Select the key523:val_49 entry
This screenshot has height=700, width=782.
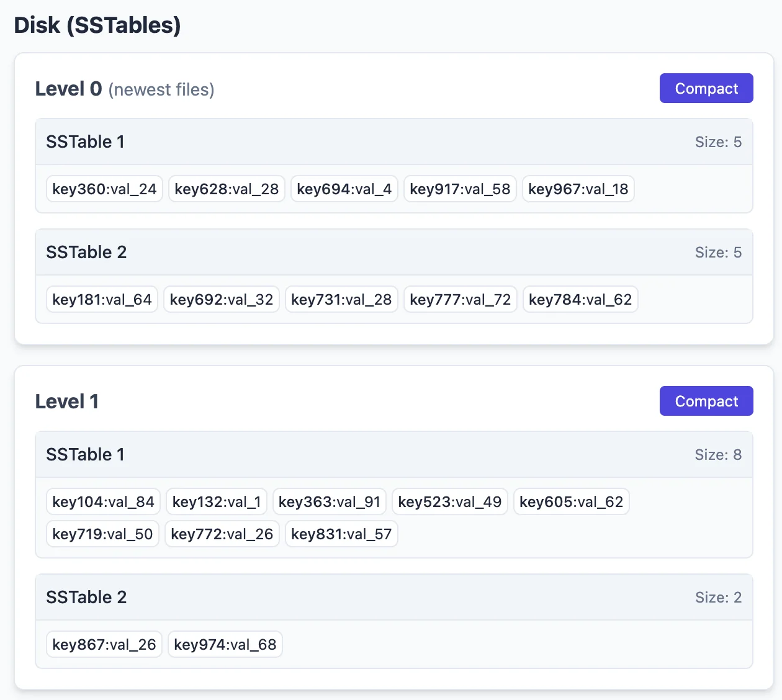[x=449, y=502]
